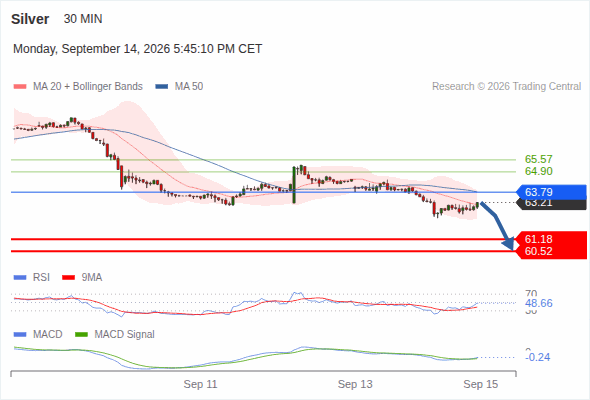Click the MA 50 blue legend swatch
The width and height of the screenshot is (590, 400).
pyautogui.click(x=162, y=87)
